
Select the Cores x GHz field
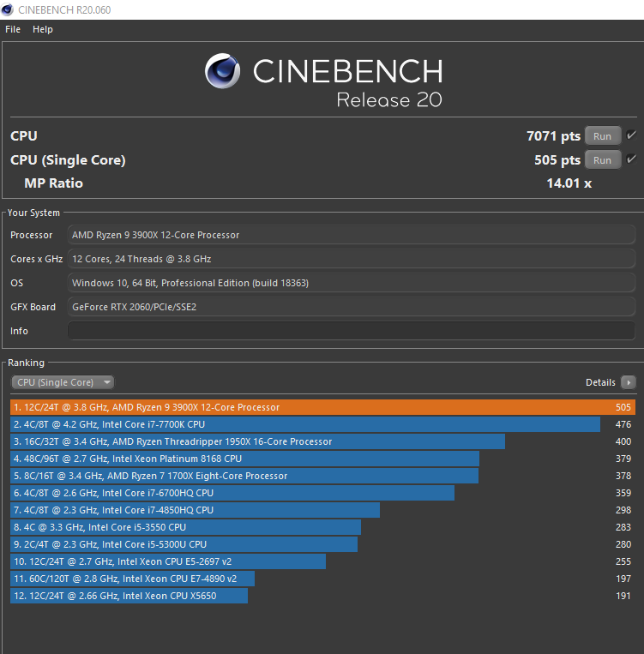352,259
